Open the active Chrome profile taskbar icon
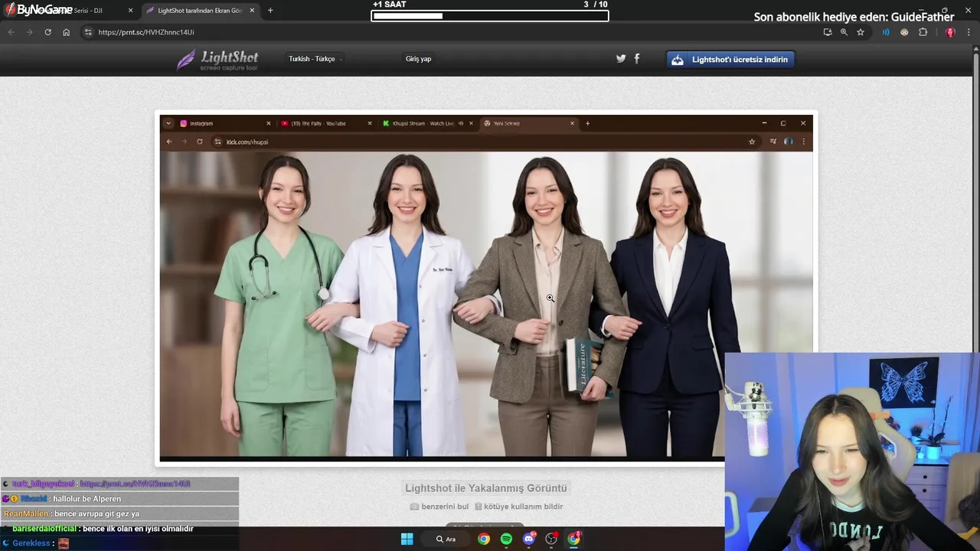Image resolution: width=980 pixels, height=551 pixels. pos(573,539)
